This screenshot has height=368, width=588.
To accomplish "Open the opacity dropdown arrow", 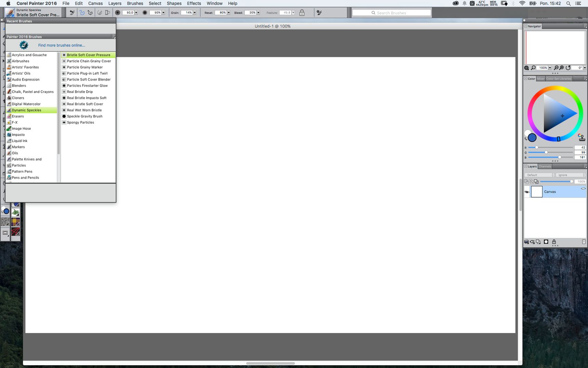I will [x=163, y=13].
